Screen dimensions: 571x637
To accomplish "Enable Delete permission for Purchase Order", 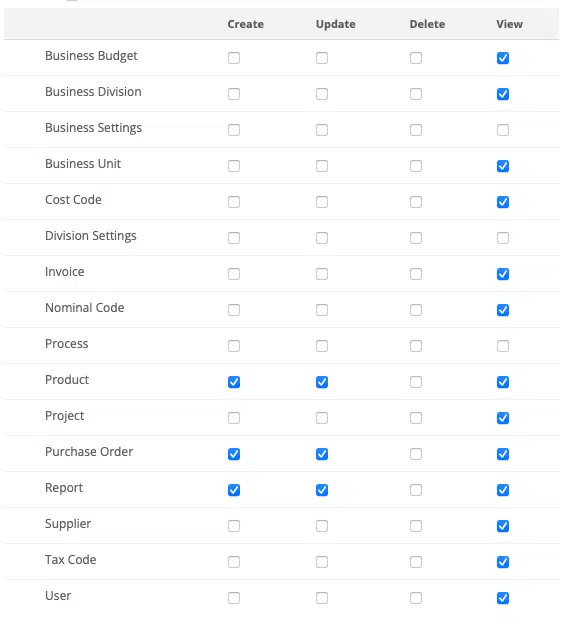I will [416, 454].
